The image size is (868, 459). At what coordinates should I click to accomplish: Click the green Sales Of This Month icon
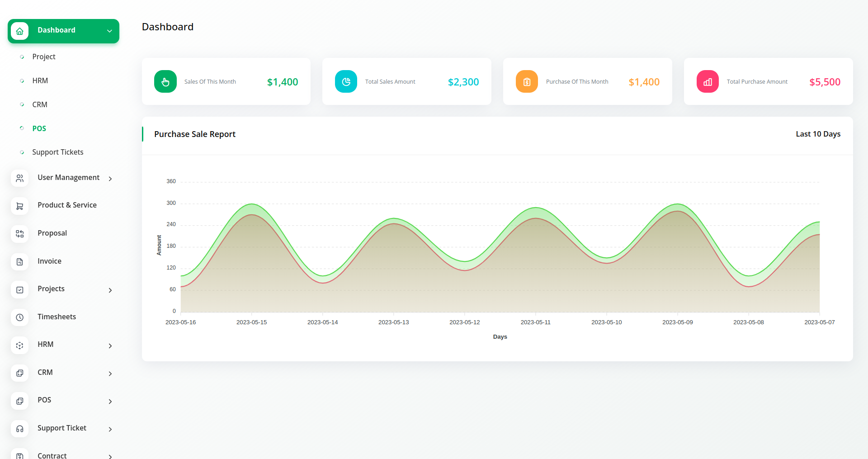click(165, 81)
